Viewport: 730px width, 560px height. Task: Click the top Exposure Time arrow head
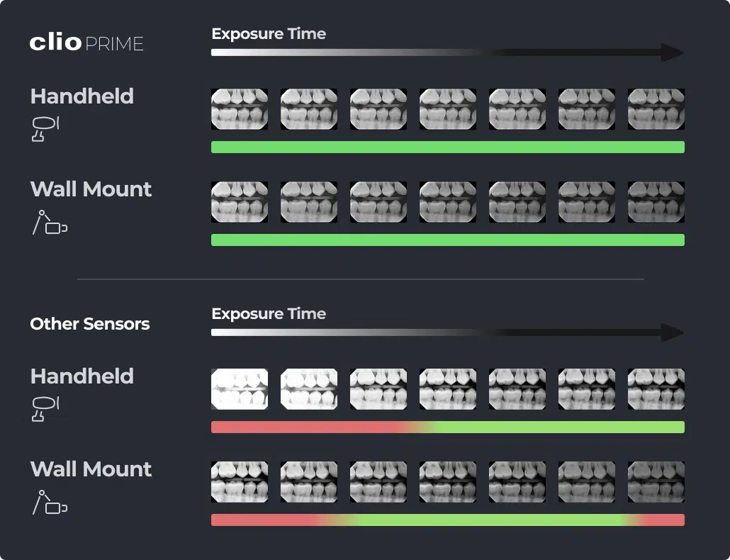(x=671, y=52)
